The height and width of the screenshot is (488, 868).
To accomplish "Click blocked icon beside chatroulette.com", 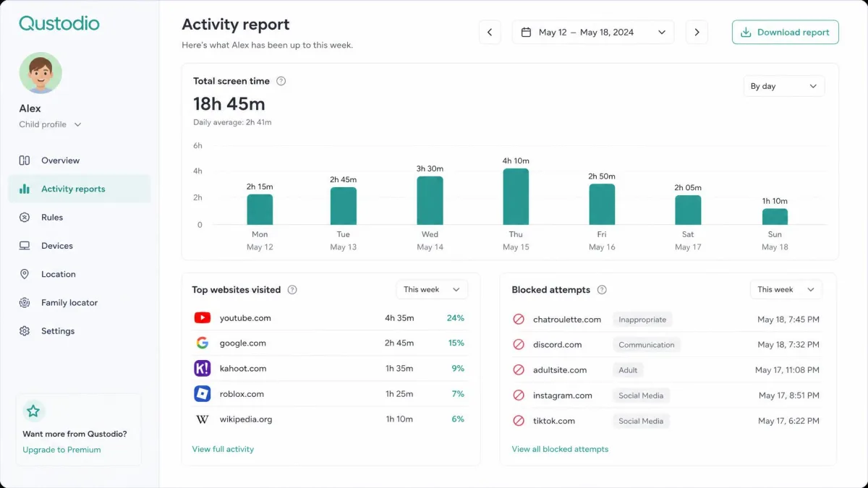I will click(x=519, y=319).
